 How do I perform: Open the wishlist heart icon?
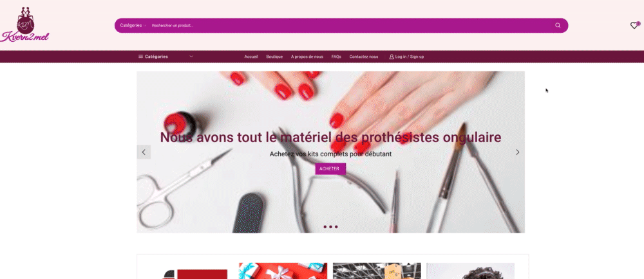(634, 26)
